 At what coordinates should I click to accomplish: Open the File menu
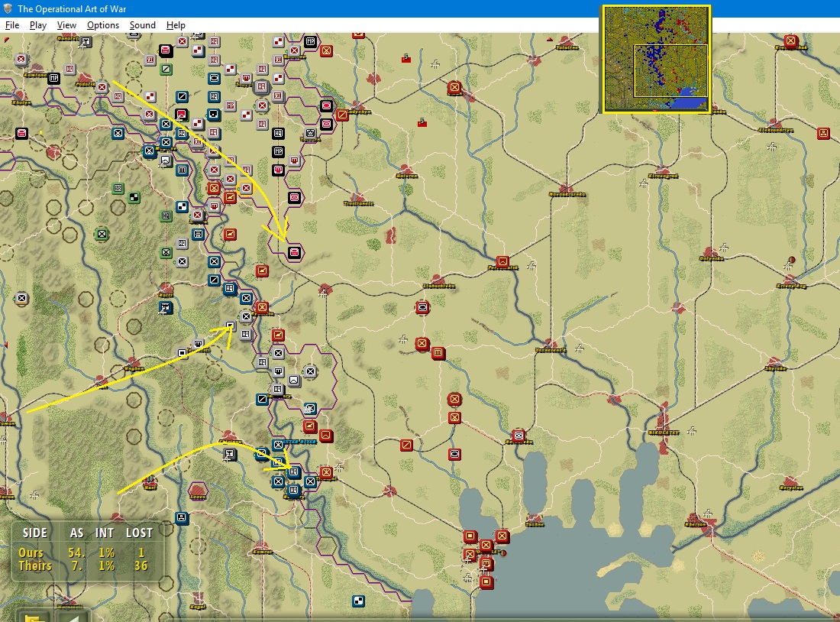point(11,25)
